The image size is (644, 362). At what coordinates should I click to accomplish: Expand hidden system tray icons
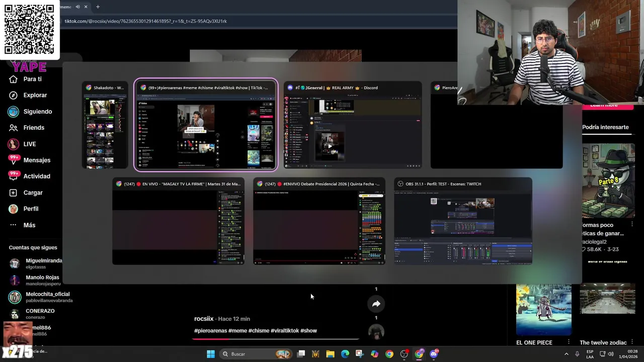click(x=567, y=354)
